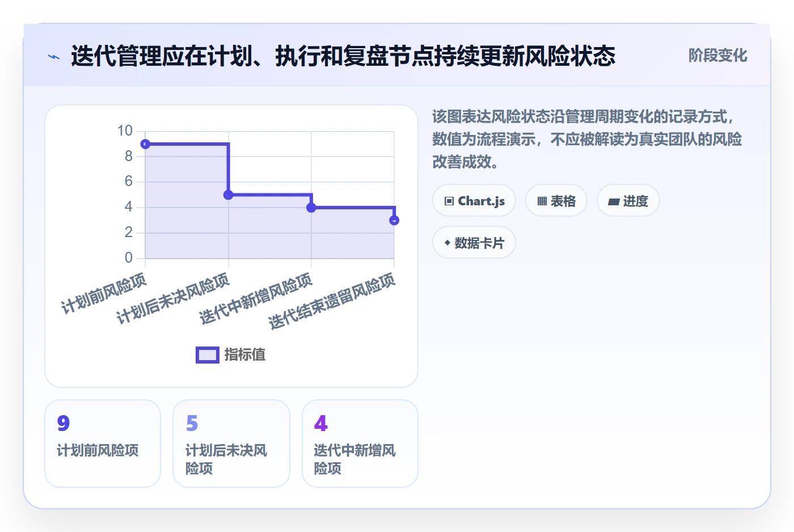
Task: Open the 计划前风险项 data card
Action: pos(103,444)
